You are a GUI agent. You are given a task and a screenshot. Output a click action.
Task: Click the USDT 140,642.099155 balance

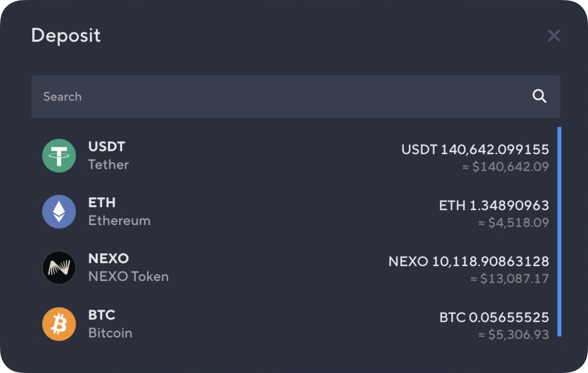point(476,149)
